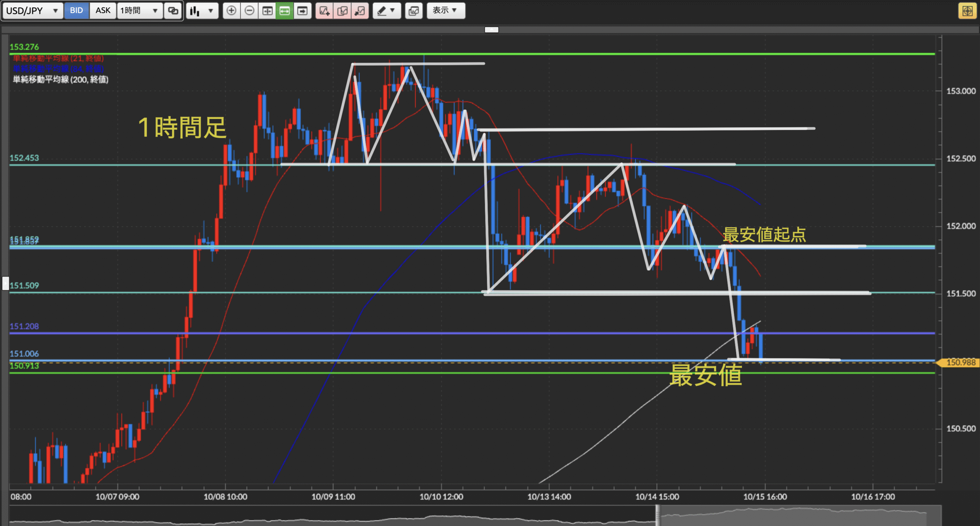Open the pencil drawing tools menu
Screen dimensions: 980x526
[x=386, y=11]
